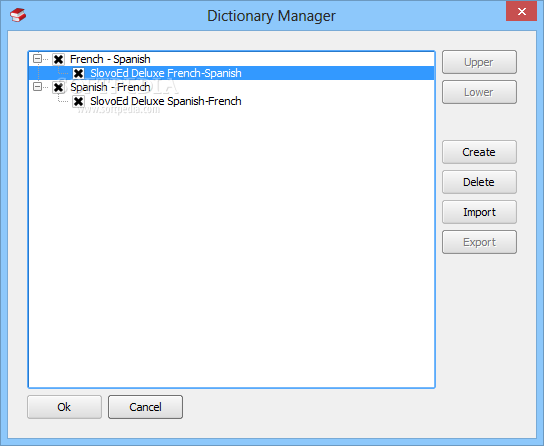Confirm with the Ok button

(64, 407)
